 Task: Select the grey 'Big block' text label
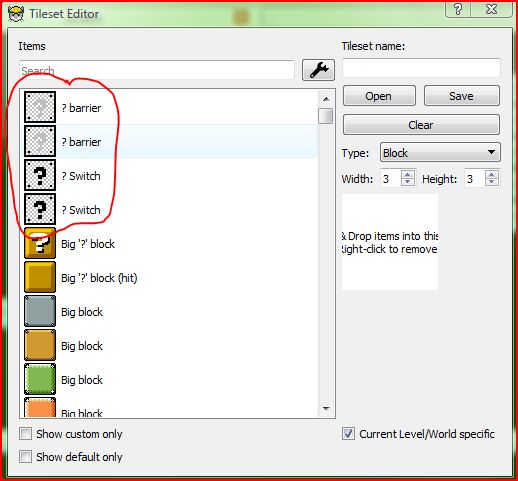(x=82, y=312)
